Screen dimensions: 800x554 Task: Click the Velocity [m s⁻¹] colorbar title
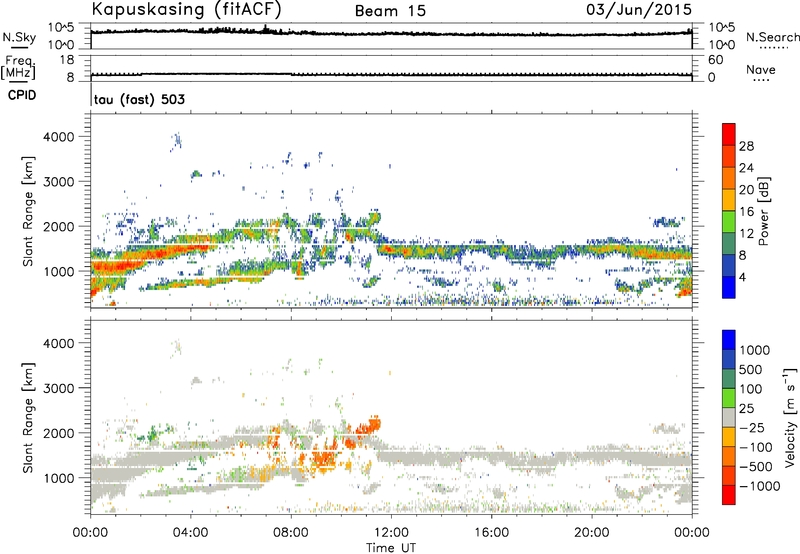coord(790,417)
